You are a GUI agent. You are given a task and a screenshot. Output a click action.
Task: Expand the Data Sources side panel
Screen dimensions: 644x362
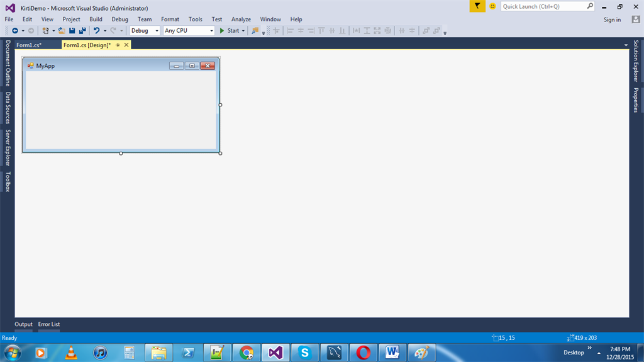(8, 108)
